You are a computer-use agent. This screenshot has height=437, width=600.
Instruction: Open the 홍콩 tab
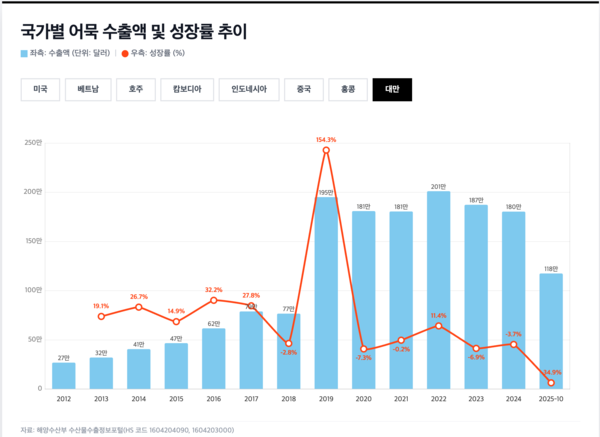pyautogui.click(x=347, y=89)
